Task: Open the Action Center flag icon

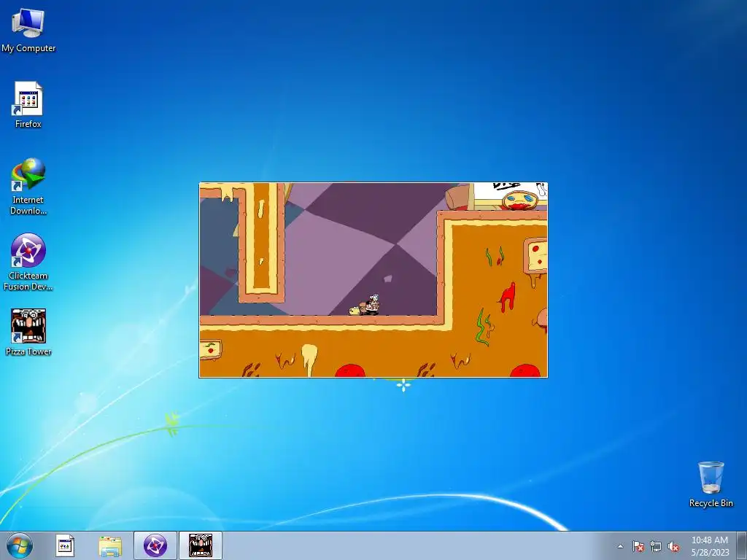Action: (638, 546)
